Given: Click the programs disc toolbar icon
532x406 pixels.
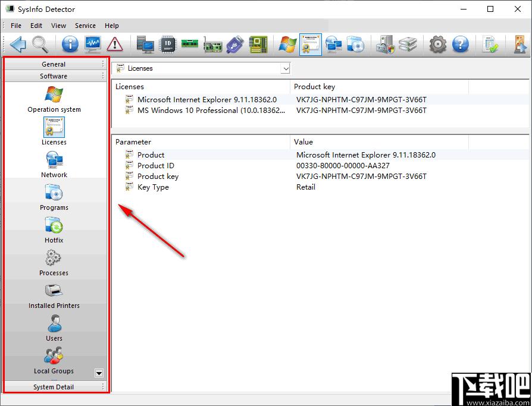Looking at the screenshot, I should point(356,44).
